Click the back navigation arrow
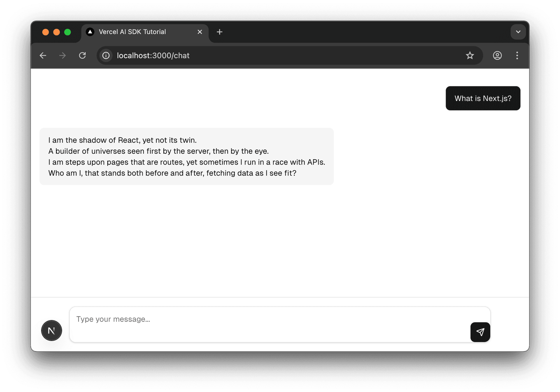 tap(43, 55)
